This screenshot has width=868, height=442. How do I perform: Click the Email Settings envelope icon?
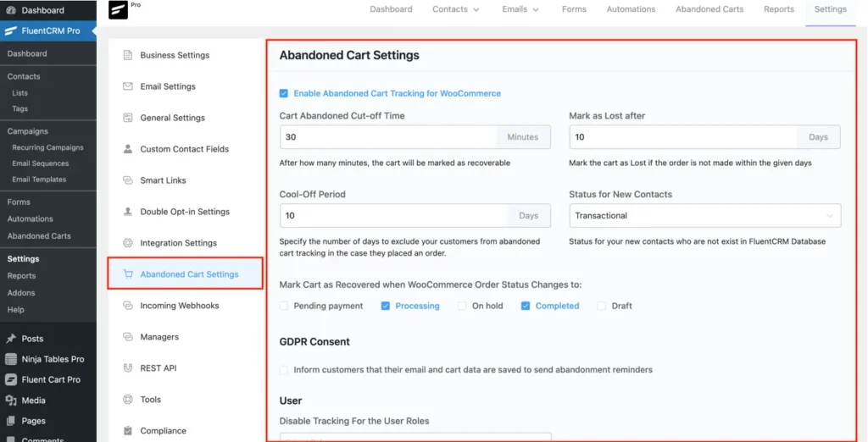[x=128, y=86]
